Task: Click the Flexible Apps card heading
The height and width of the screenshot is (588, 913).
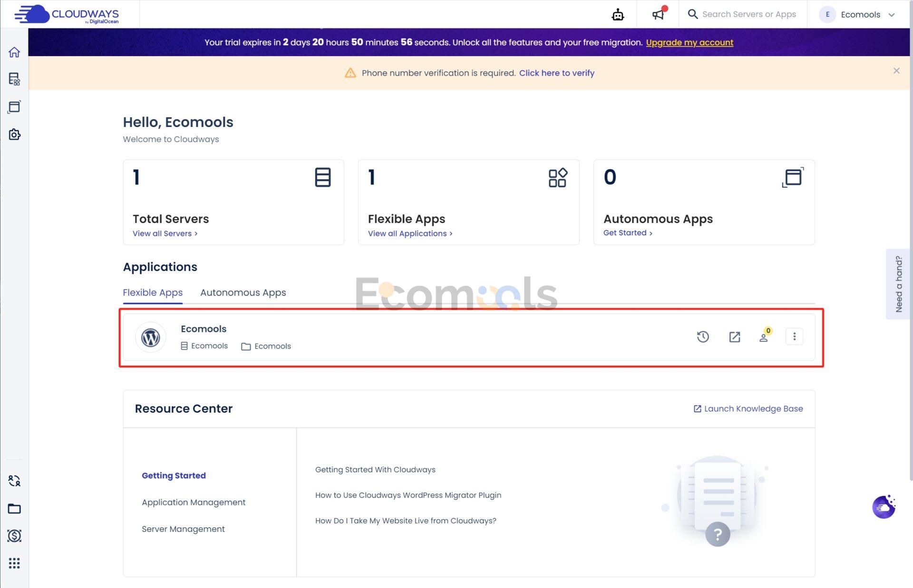Action: (x=407, y=219)
